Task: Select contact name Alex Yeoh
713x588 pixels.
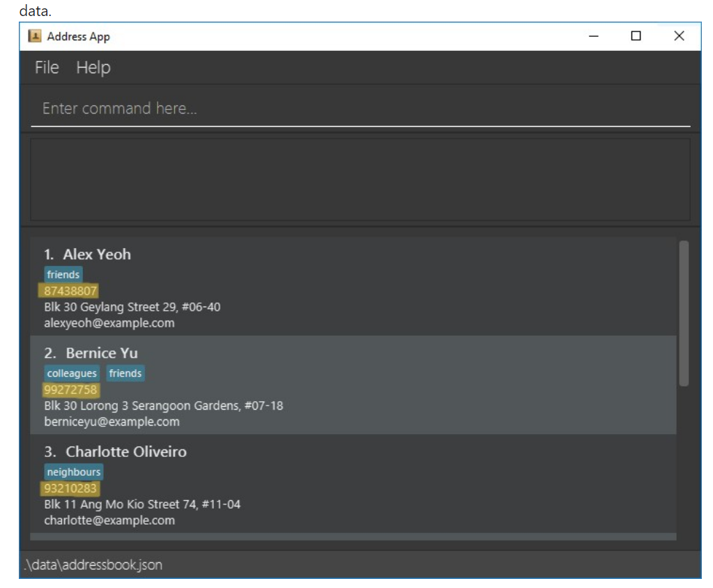Action: pyautogui.click(x=97, y=254)
